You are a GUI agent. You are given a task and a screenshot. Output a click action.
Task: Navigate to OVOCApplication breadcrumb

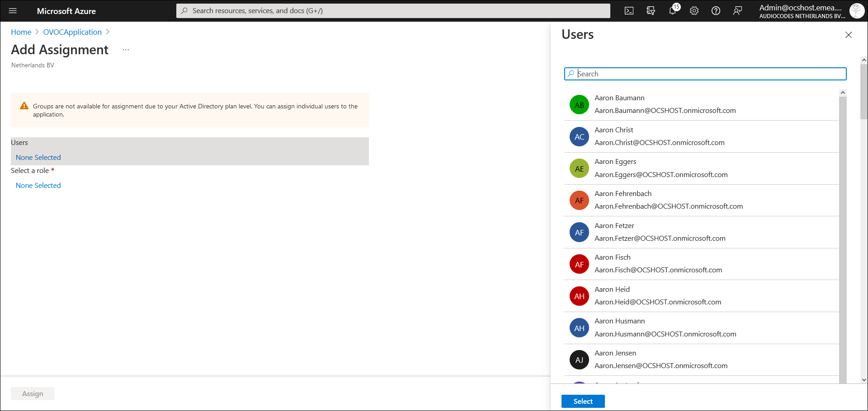tap(72, 32)
